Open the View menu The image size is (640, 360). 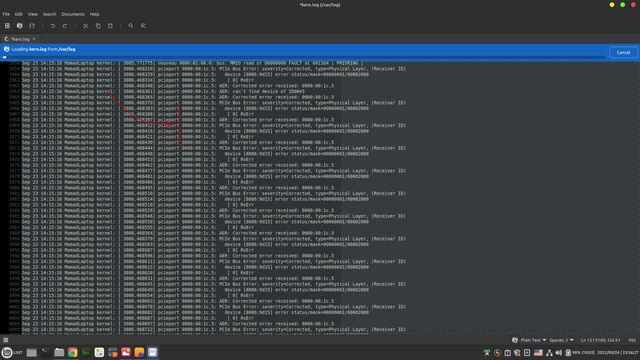click(x=33, y=14)
